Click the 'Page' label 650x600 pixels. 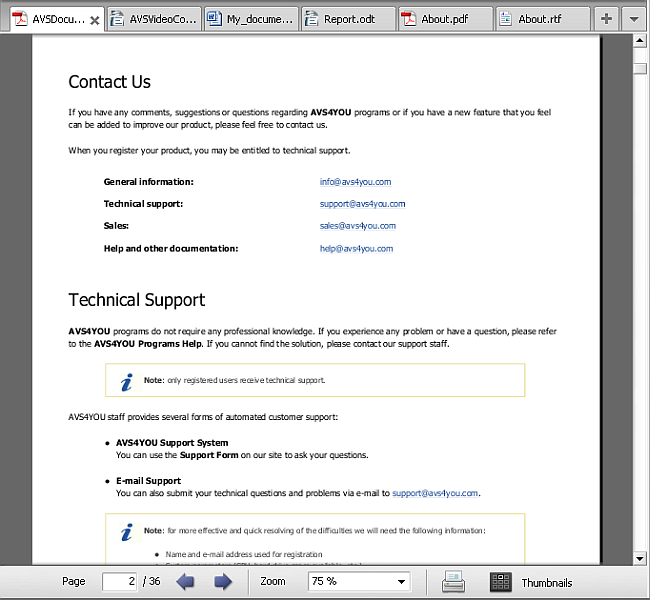tap(74, 581)
